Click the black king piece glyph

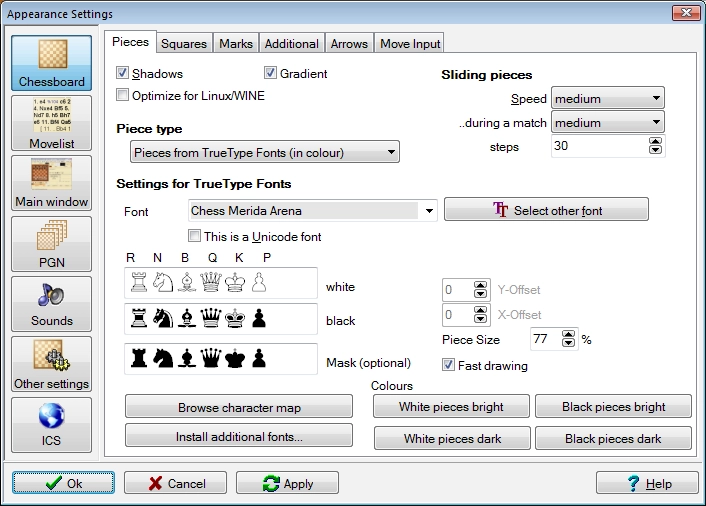(235, 318)
